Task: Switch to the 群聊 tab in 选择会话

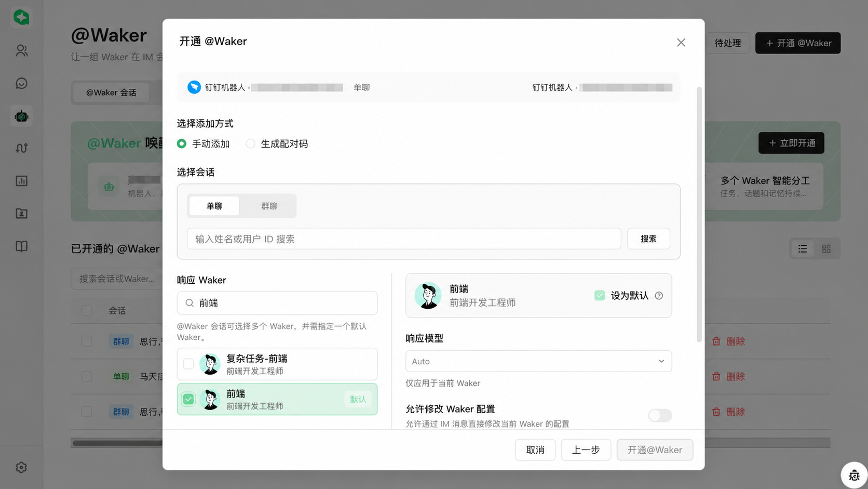Action: (269, 206)
